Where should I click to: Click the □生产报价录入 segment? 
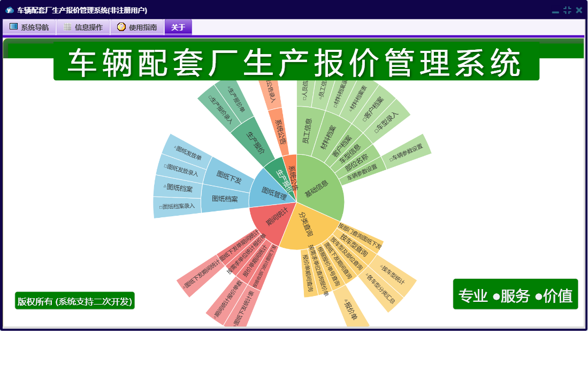222,111
